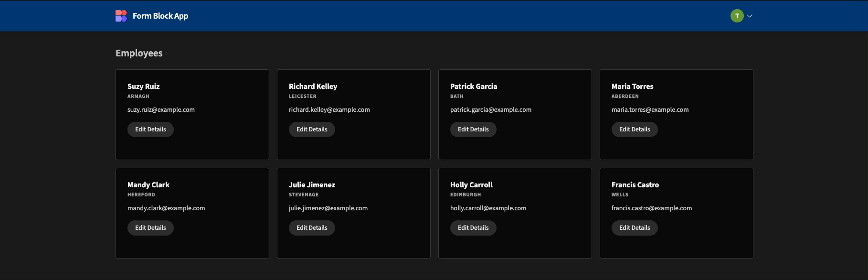
Task: Click patrick.garcia@example.com email
Action: click(491, 110)
